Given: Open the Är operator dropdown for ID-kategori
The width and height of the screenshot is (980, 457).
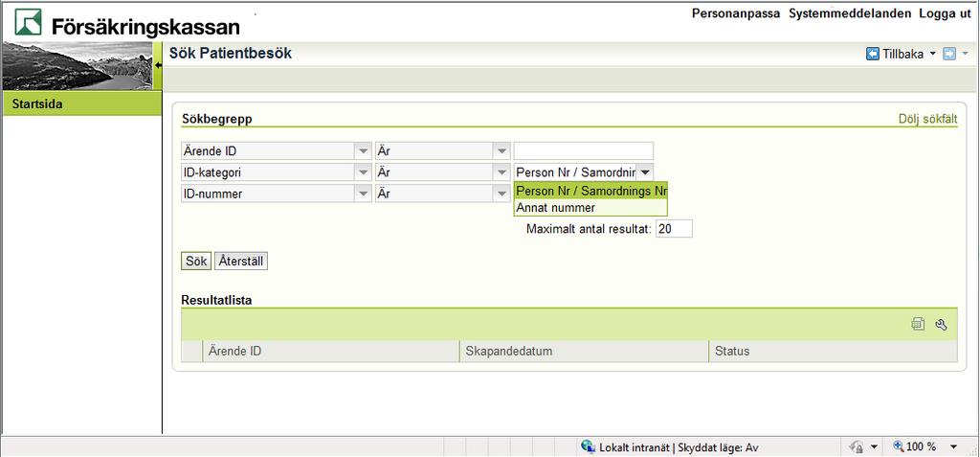Looking at the screenshot, I should click(x=501, y=172).
